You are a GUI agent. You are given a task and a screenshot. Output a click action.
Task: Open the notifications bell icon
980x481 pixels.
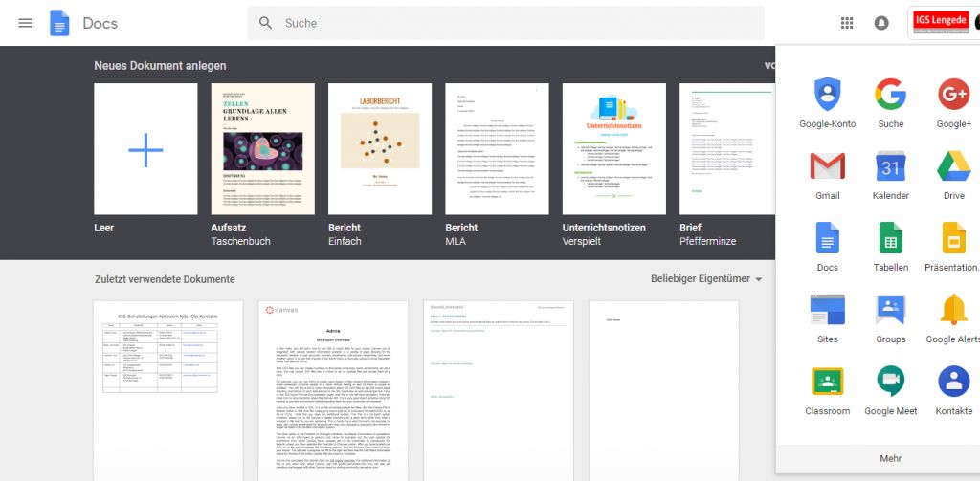click(881, 23)
